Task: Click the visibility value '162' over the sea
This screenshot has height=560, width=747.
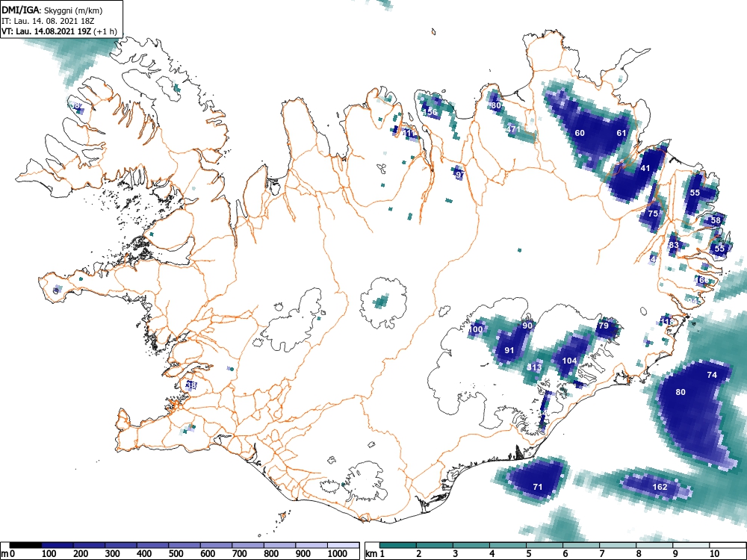Action: [x=660, y=487]
